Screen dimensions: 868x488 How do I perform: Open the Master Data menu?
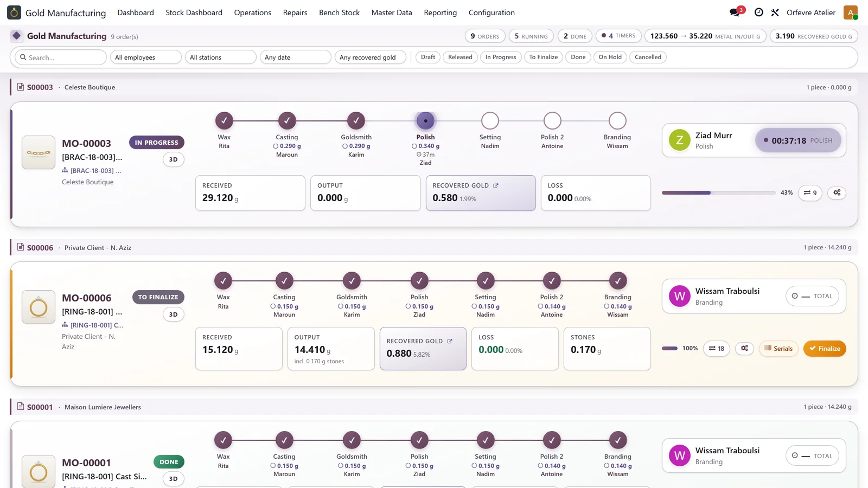pos(392,12)
